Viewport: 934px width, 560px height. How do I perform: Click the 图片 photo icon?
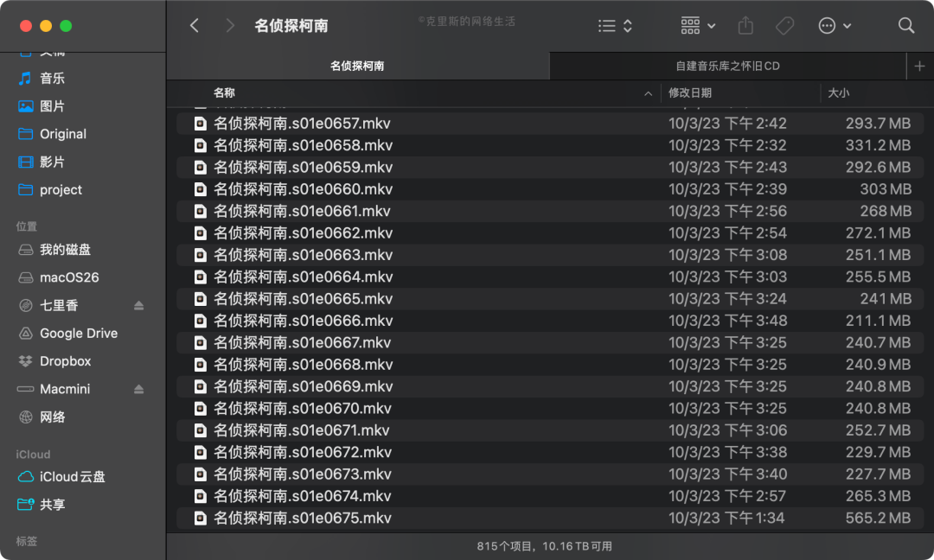(x=26, y=106)
